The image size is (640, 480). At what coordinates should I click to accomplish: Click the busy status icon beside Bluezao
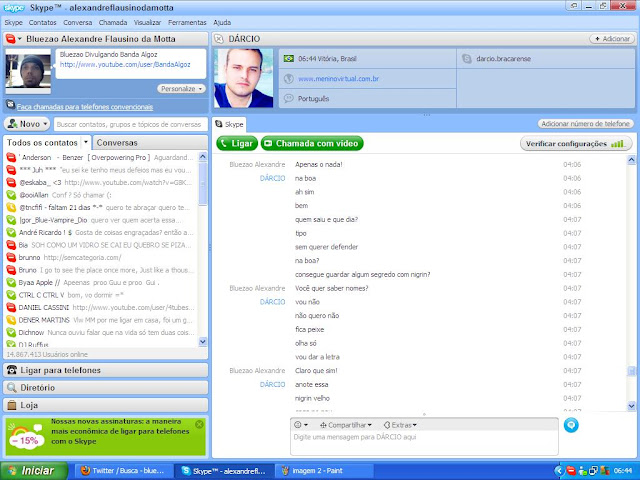click(x=10, y=39)
